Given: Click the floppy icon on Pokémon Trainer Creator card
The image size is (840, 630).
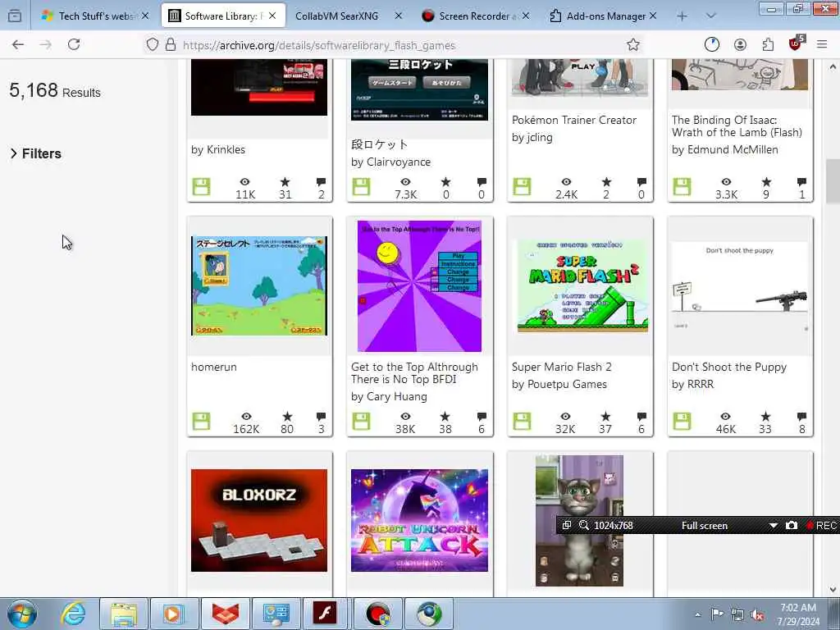Looking at the screenshot, I should tap(522, 187).
